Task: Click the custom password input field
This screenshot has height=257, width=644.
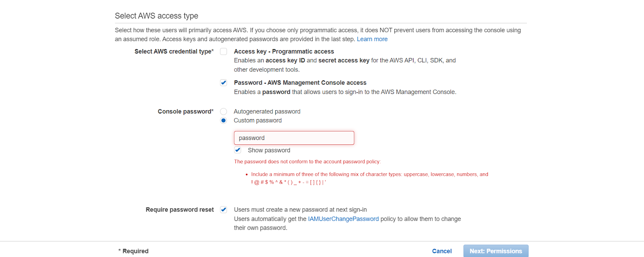Action: [294, 138]
